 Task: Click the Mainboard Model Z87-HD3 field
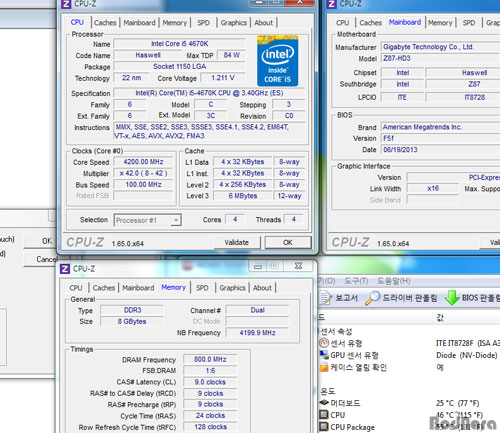pos(440,58)
